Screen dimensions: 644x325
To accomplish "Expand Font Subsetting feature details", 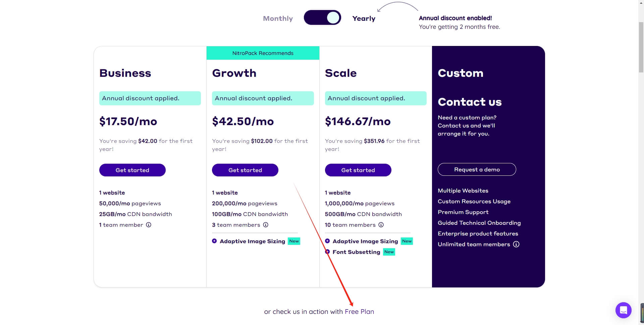I will pos(328,252).
